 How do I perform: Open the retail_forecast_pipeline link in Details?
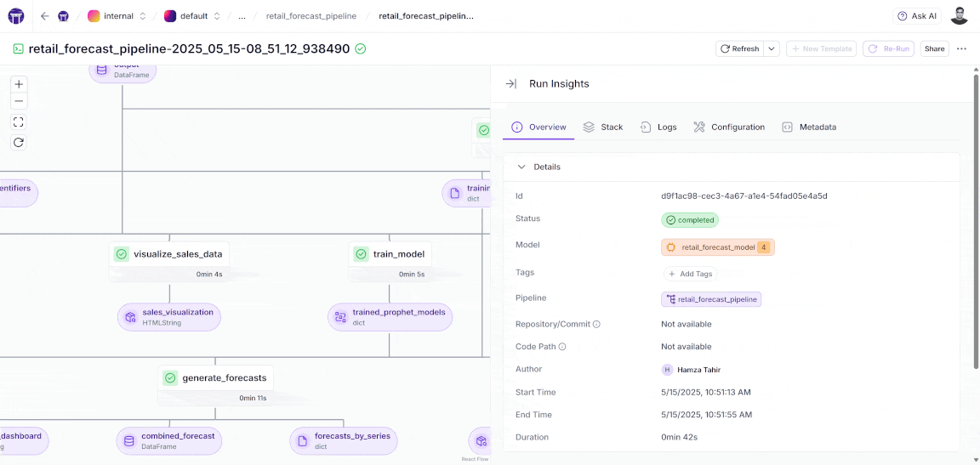click(x=711, y=299)
